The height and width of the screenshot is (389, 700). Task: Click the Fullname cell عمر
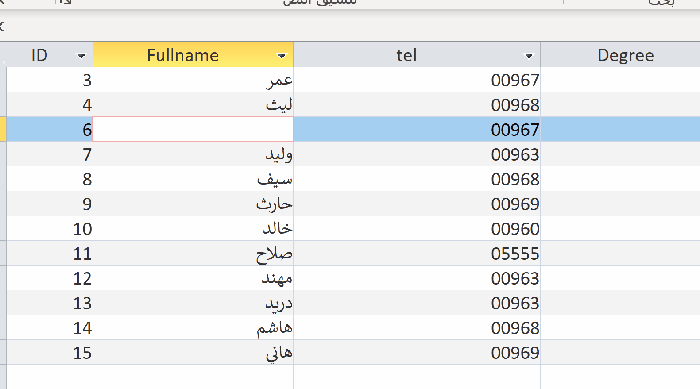pos(193,80)
